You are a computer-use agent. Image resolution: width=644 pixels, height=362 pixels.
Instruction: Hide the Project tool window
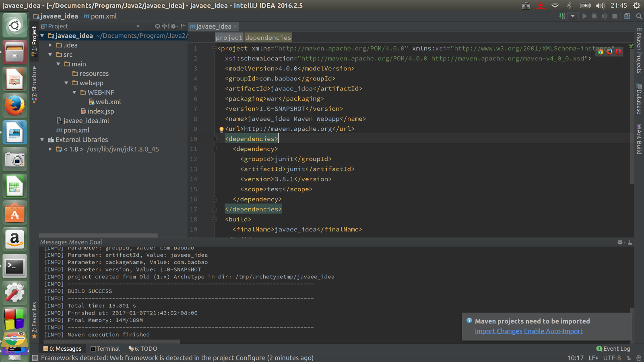183,26
